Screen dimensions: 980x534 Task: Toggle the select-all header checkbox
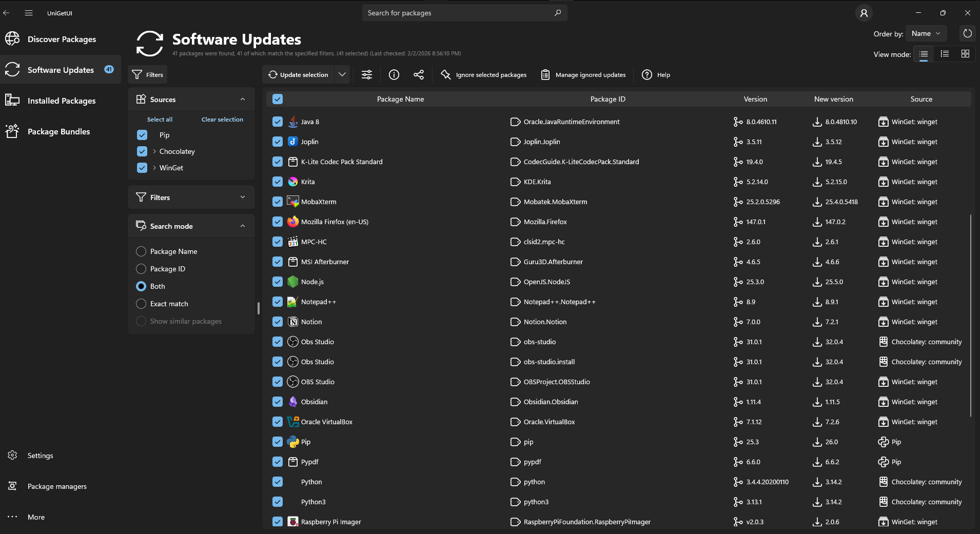(x=278, y=99)
